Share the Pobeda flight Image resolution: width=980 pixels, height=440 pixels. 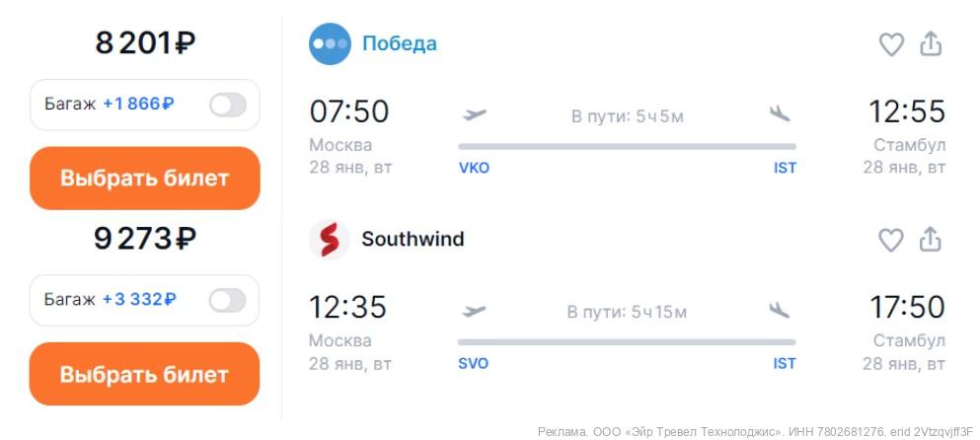[x=931, y=44]
